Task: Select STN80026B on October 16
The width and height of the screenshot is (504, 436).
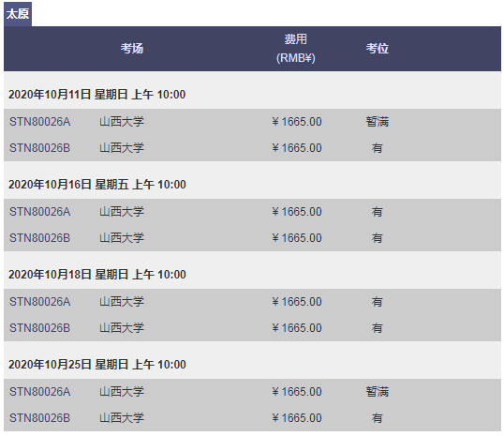Action: click(40, 238)
